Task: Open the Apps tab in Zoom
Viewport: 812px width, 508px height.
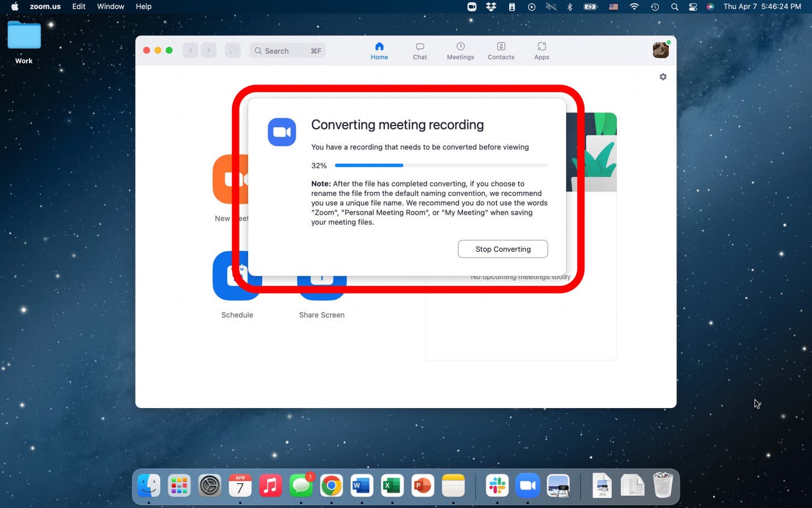Action: [x=542, y=51]
